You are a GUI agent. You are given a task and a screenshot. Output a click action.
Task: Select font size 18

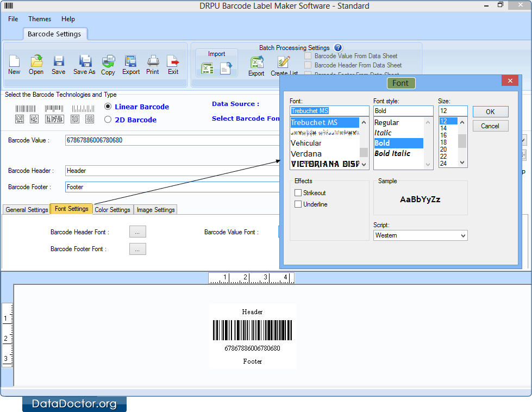pyautogui.click(x=448, y=142)
